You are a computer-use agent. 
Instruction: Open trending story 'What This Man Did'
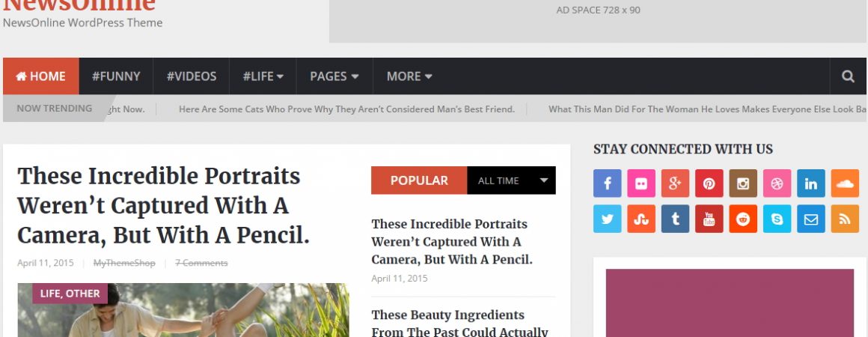pos(707,109)
